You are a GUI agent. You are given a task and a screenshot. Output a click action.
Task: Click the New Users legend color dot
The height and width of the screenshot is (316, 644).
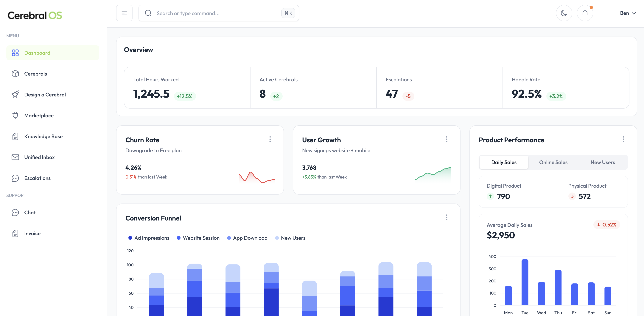[x=277, y=238]
